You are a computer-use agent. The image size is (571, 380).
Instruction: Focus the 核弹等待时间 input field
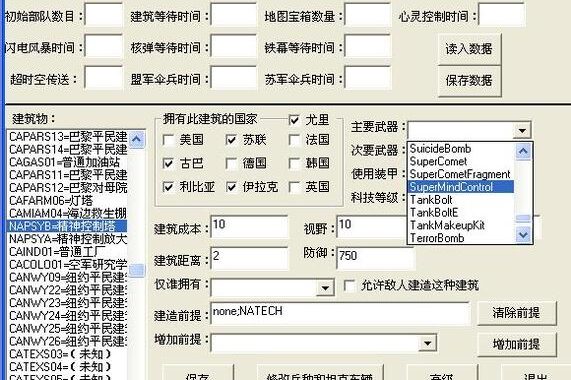pyautogui.click(x=233, y=46)
